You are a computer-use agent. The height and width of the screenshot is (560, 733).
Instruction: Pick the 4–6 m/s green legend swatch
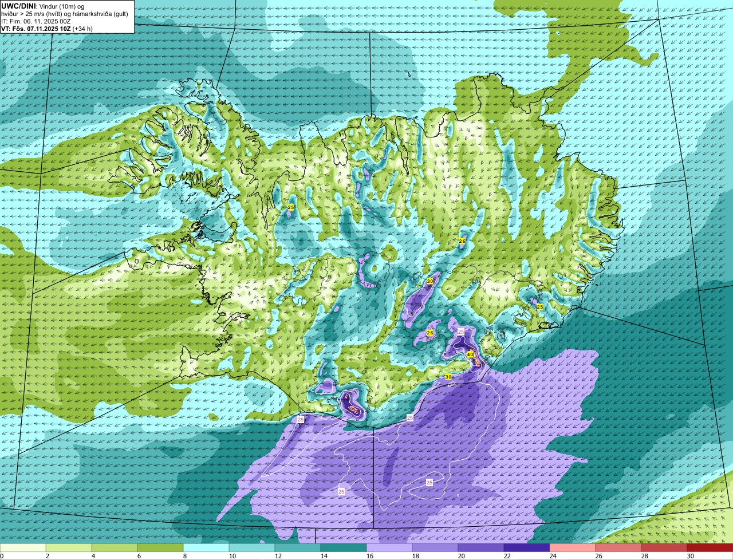pos(115,547)
